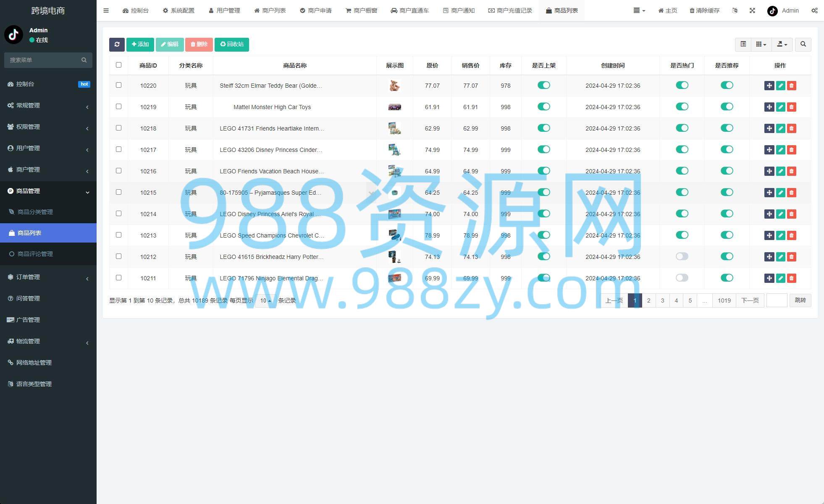Viewport: 824px width, 504px height.
Task: Click the fullscreen icon in the top bar
Action: click(x=752, y=10)
